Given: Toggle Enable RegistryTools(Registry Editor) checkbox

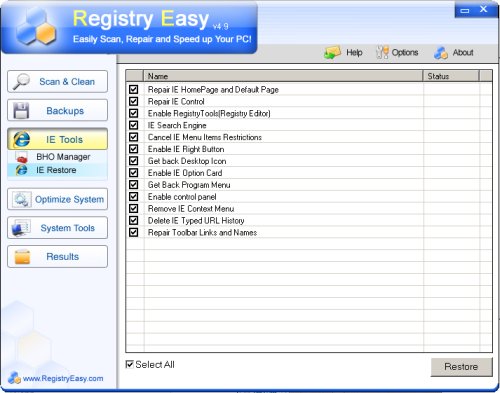Looking at the screenshot, I should [134, 113].
